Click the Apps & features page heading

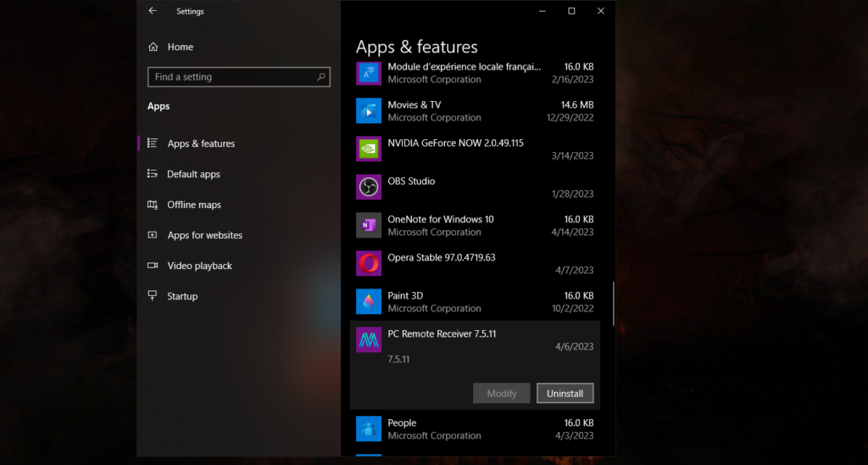(417, 48)
